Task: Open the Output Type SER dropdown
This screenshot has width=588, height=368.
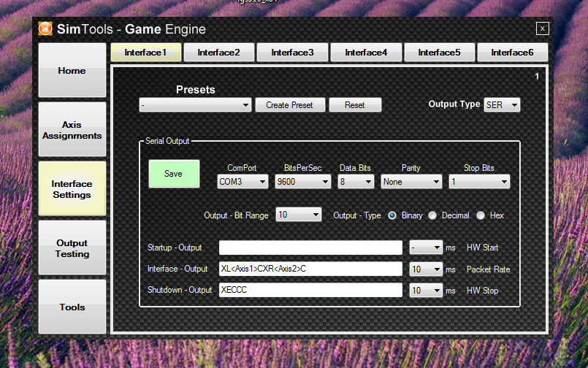Action: tap(502, 105)
